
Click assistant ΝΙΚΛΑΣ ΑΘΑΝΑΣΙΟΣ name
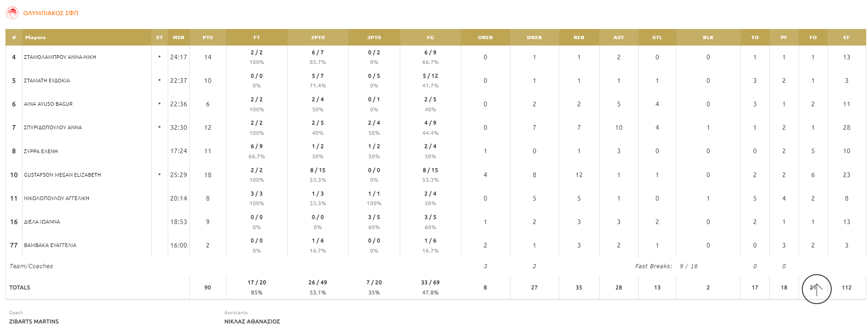click(x=252, y=322)
